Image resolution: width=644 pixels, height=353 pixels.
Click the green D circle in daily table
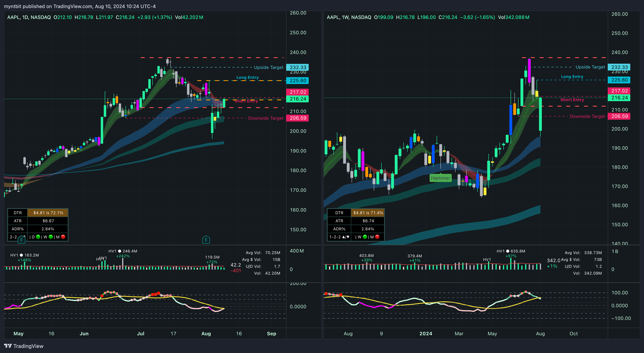pyautogui.click(x=38, y=237)
